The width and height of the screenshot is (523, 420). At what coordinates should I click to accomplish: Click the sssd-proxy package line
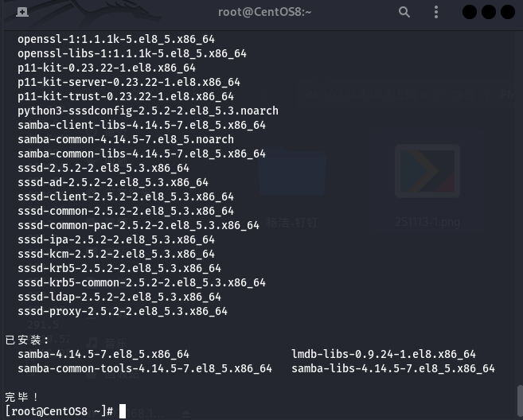pos(122,311)
